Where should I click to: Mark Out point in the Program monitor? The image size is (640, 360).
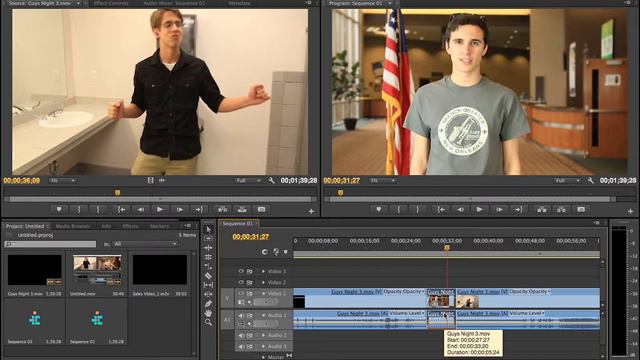pyautogui.click(x=418, y=209)
